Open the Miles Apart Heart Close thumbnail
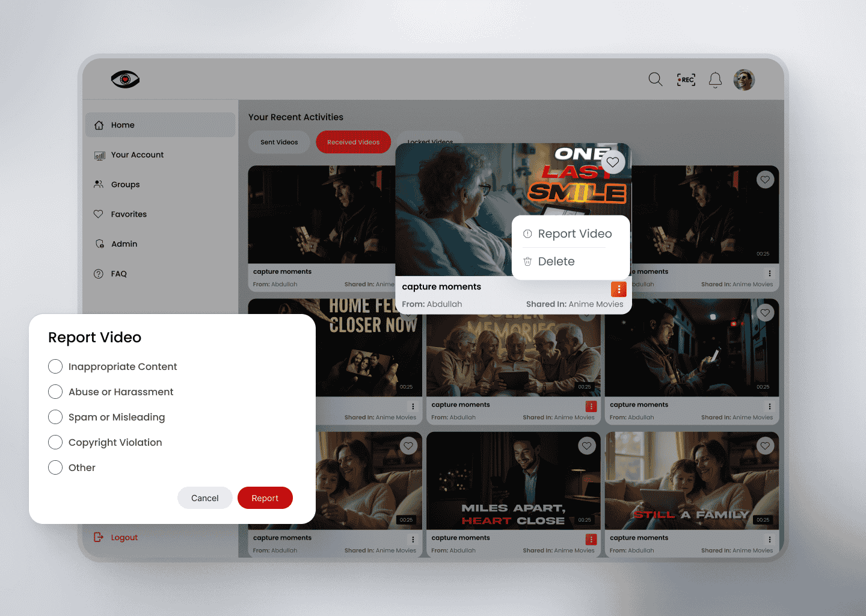This screenshot has width=866, height=616. point(513,481)
